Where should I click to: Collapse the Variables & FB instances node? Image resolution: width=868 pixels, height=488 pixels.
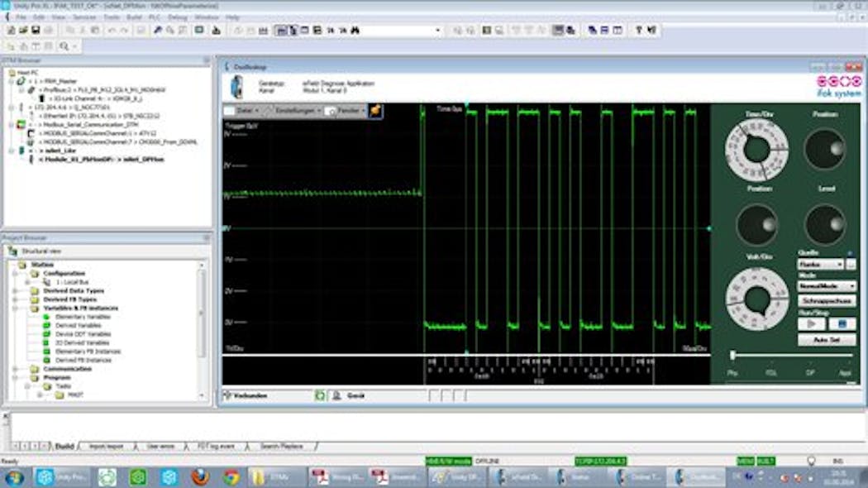coord(16,309)
